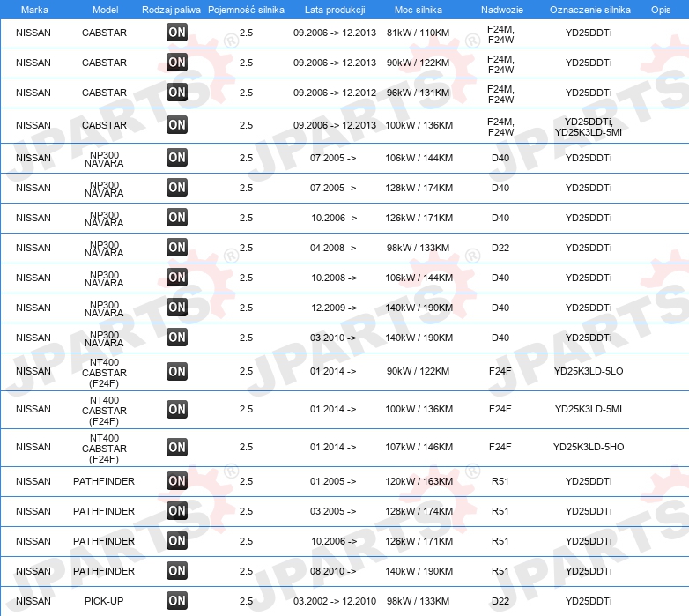Click the Pojemność silnika column header
The height and width of the screenshot is (616, 689).
click(246, 10)
